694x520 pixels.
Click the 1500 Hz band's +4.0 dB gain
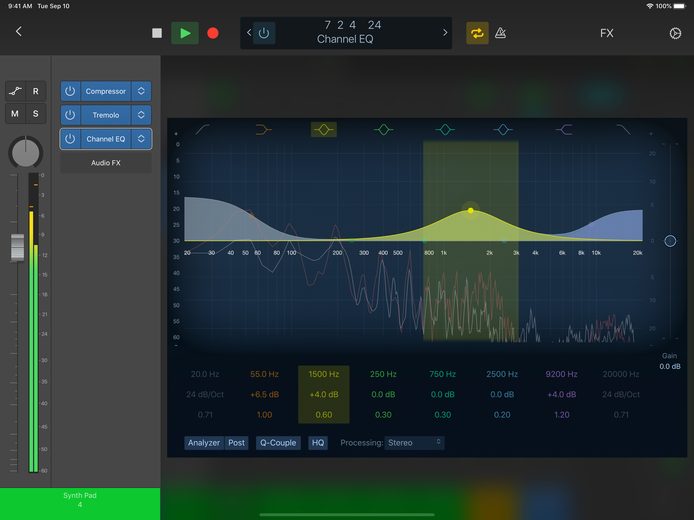tap(324, 395)
